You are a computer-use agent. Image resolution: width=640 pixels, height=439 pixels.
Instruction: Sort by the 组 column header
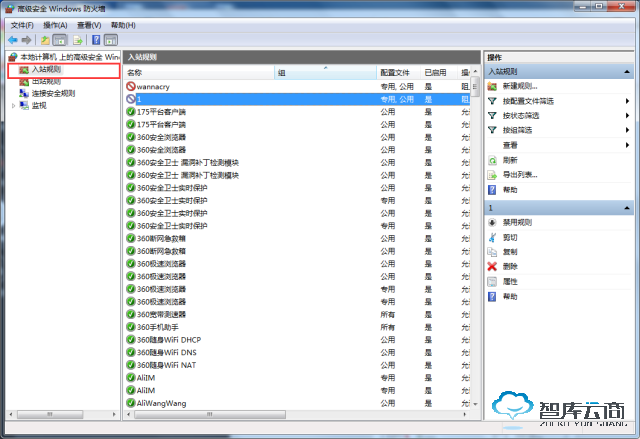pyautogui.click(x=325, y=73)
